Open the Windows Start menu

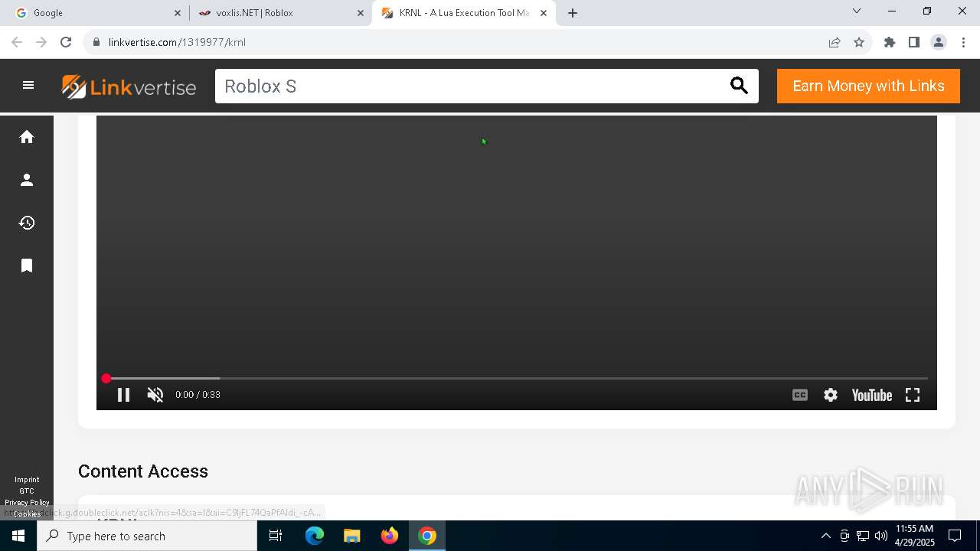pos(18,536)
